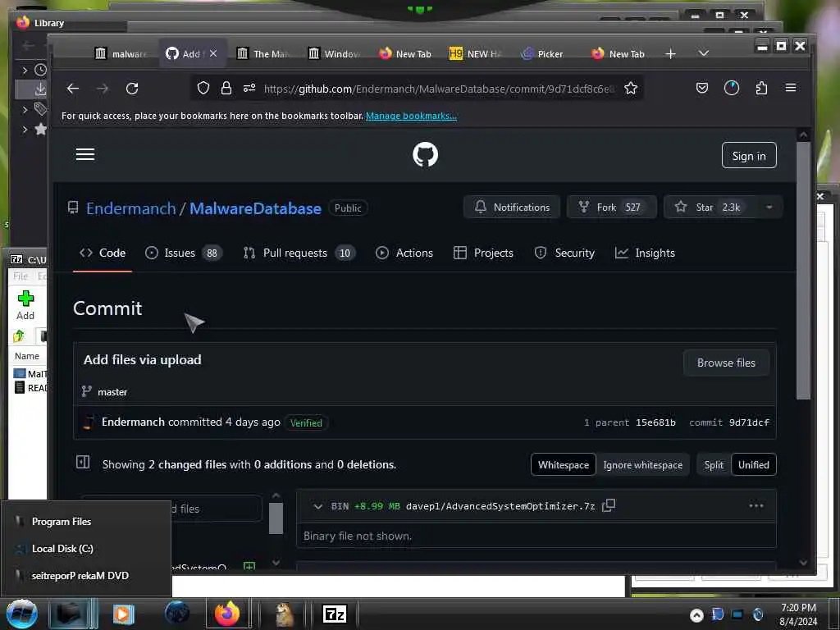Open the master branch link
840x630 pixels.
tap(112, 392)
